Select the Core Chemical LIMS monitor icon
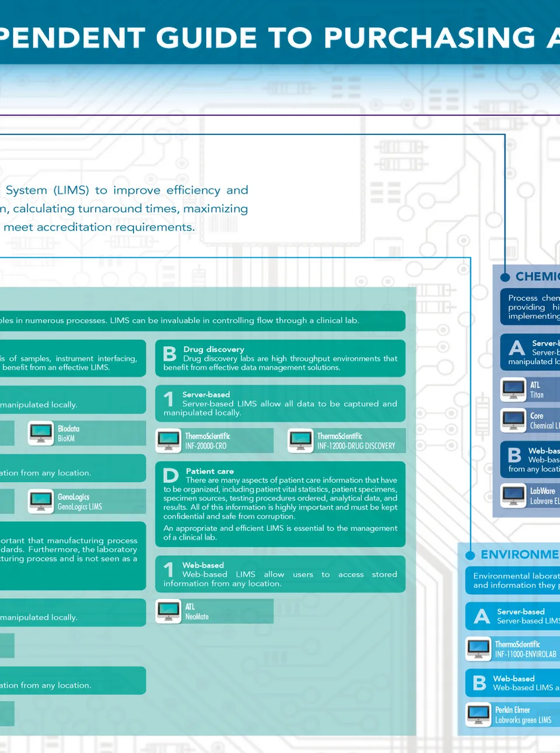Screen dimensions: 560x753 click(513, 420)
